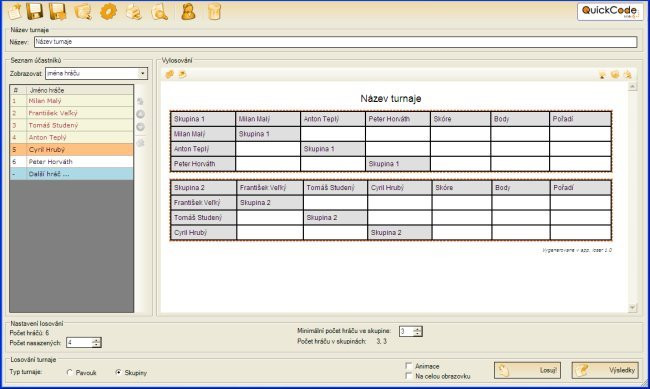
Task: Select player Cyril Hrubý in list
Action: tap(71, 149)
